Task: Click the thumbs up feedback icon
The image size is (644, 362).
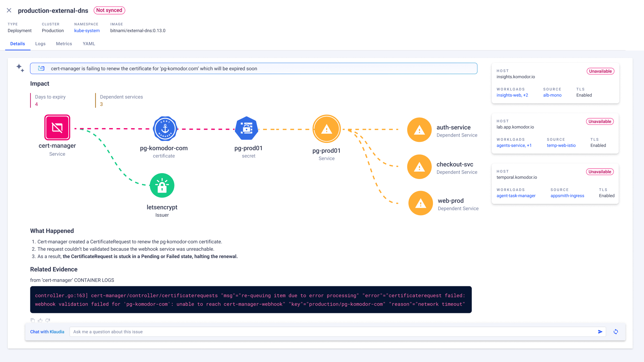Action: click(40, 320)
